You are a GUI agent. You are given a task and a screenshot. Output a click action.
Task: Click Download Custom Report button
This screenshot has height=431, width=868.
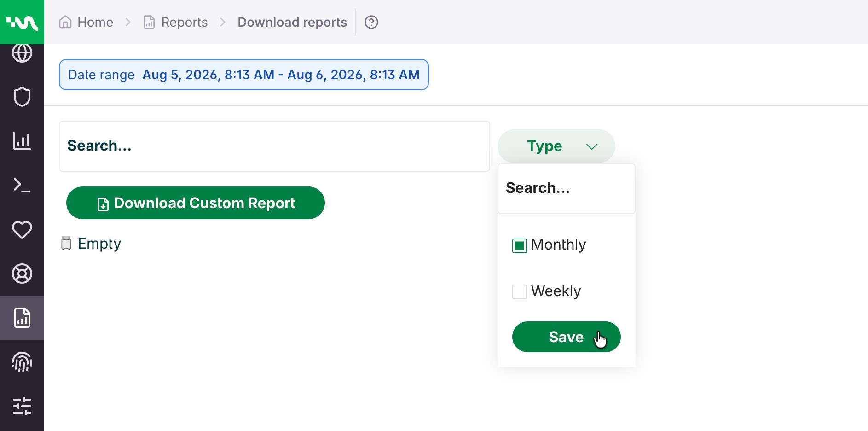196,203
